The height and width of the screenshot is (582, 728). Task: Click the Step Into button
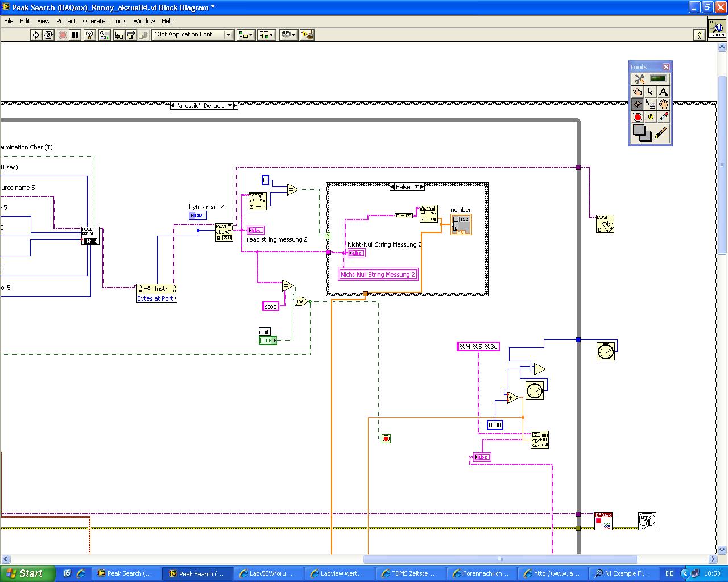(x=119, y=35)
